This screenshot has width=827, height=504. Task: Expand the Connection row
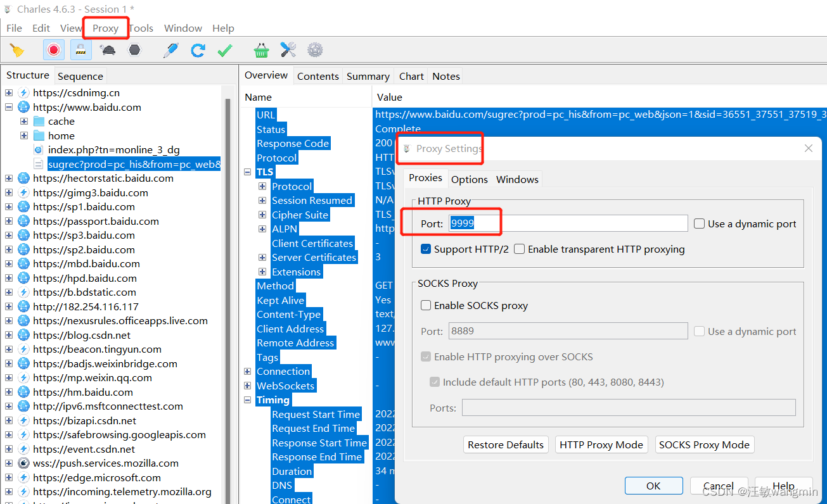(248, 371)
